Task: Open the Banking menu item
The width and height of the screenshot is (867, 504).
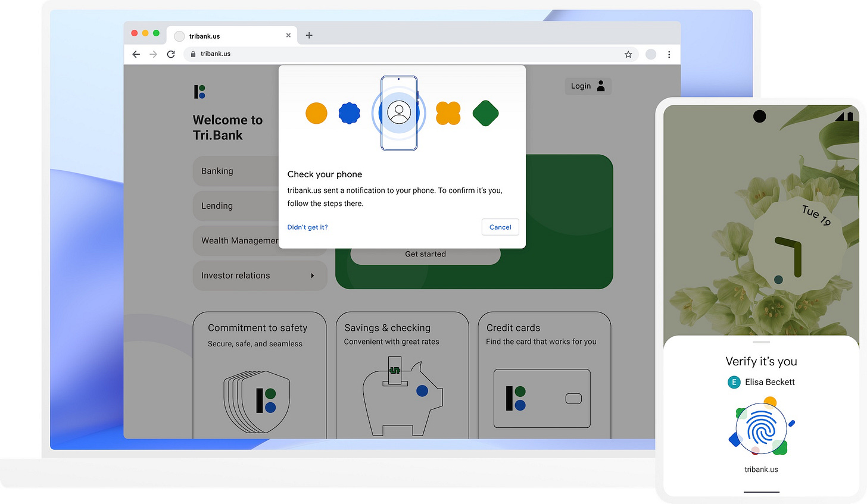Action: (x=236, y=171)
